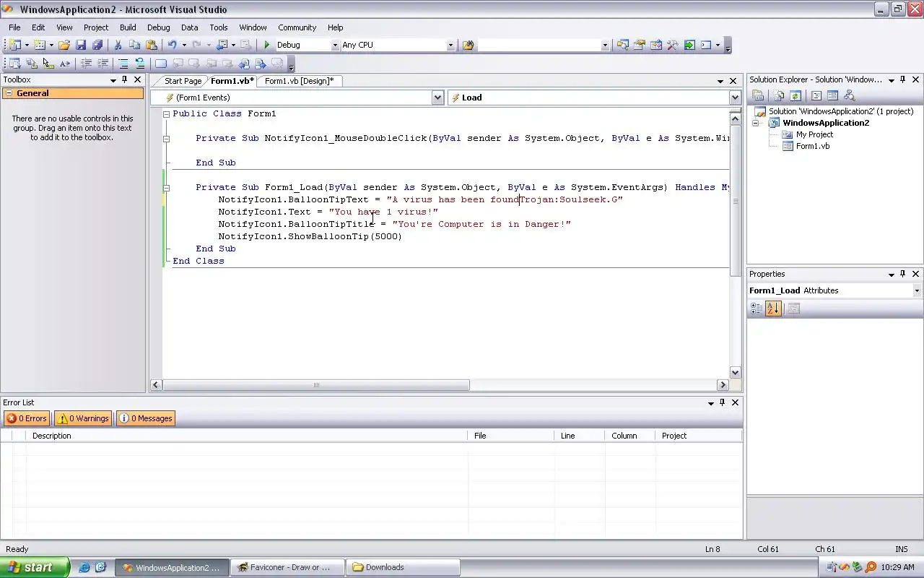The width and height of the screenshot is (924, 578).
Task: Open Downloads folder from taskbar
Action: (401, 567)
